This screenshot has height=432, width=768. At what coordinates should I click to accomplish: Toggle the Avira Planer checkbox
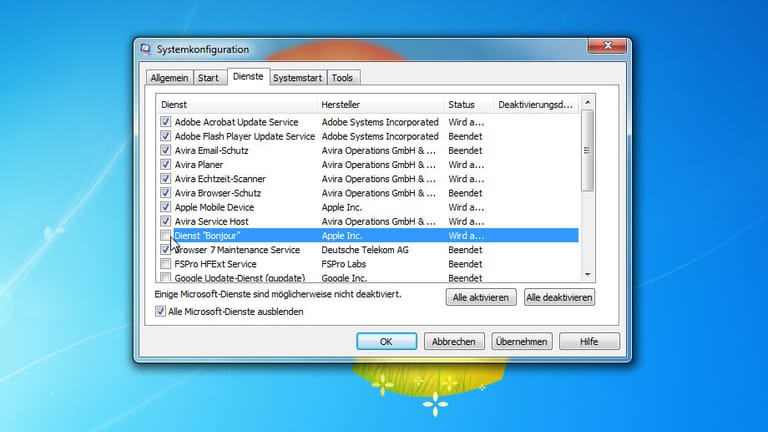[166, 164]
